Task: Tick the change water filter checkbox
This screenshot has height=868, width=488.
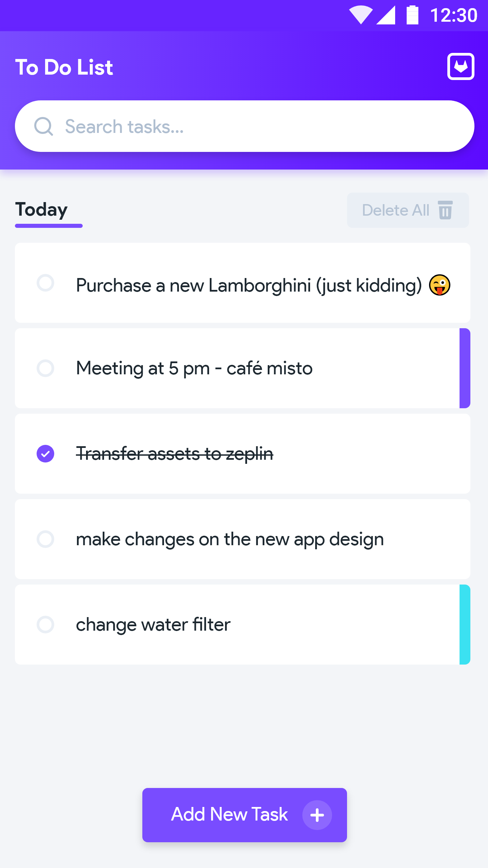Action: [x=45, y=625]
